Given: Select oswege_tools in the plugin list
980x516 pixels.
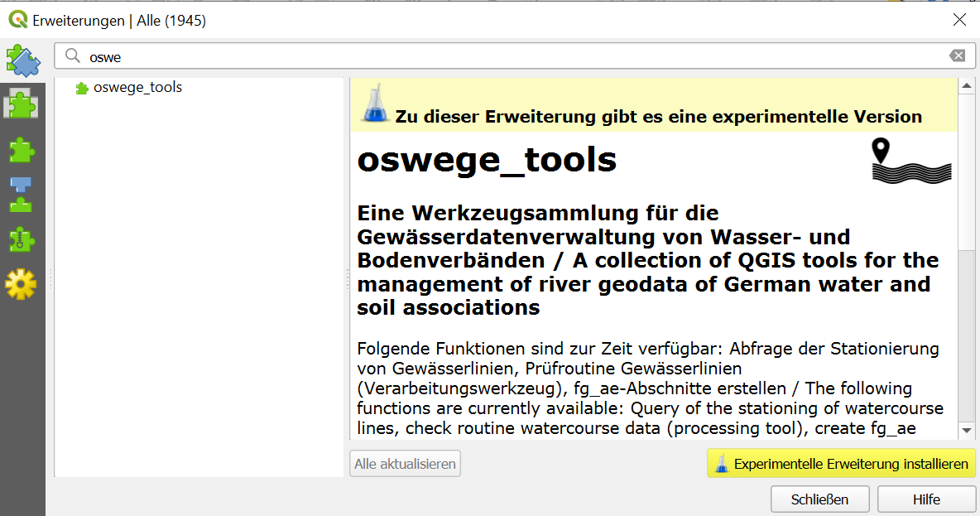Looking at the screenshot, I should click(137, 88).
